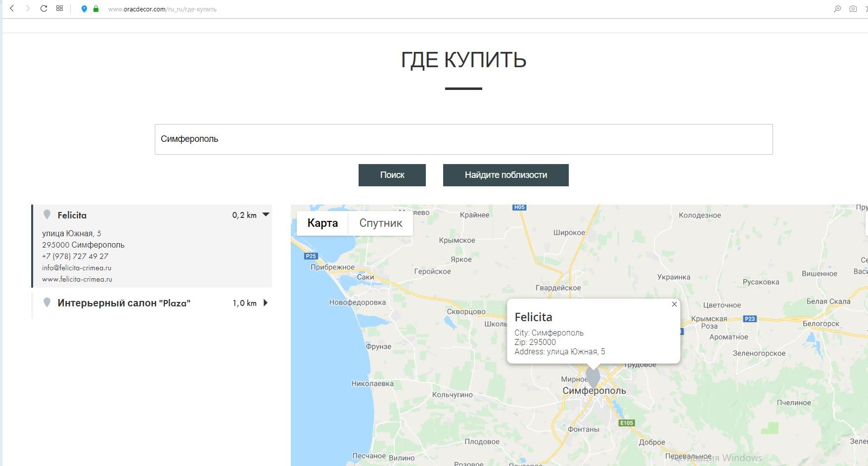
Task: Click the location permission pin icon
Action: (84, 9)
